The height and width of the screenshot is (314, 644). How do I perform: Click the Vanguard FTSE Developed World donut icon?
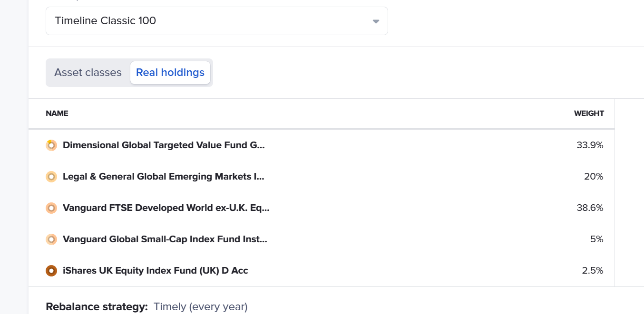(x=51, y=208)
